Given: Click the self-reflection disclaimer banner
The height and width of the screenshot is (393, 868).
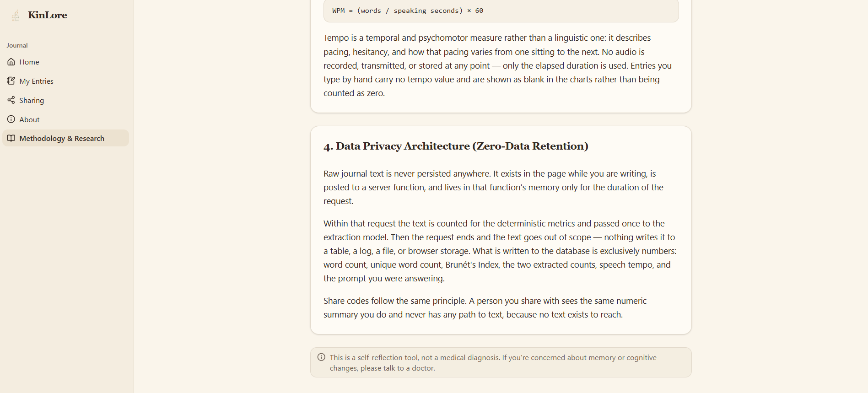Looking at the screenshot, I should tap(501, 362).
